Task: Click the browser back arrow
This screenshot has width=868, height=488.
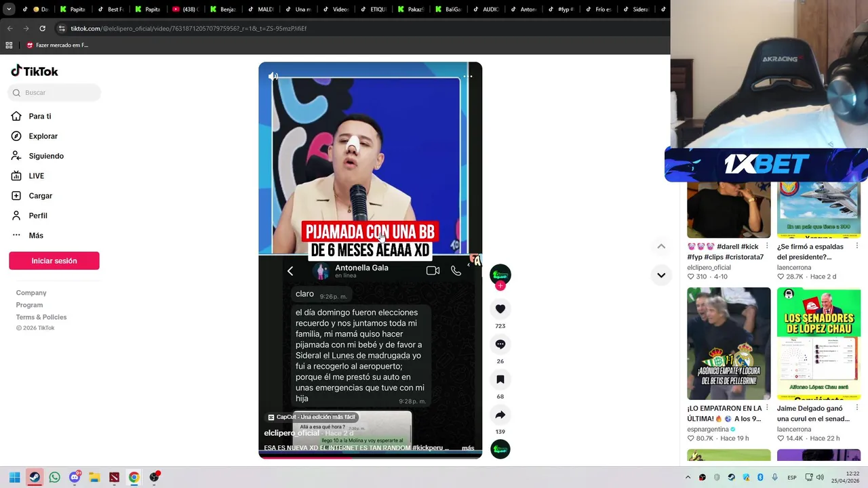Action: pos(9,28)
